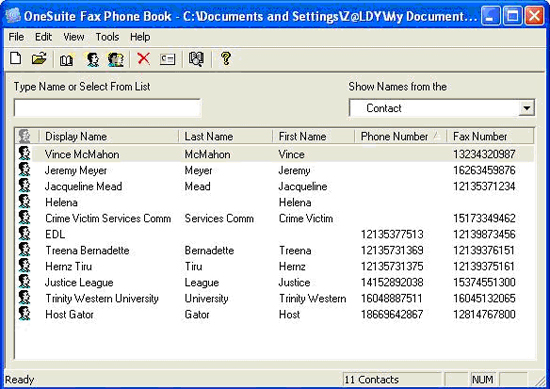This screenshot has height=389, width=550.
Task: Click phone number 12135377513
Action: [x=392, y=234]
